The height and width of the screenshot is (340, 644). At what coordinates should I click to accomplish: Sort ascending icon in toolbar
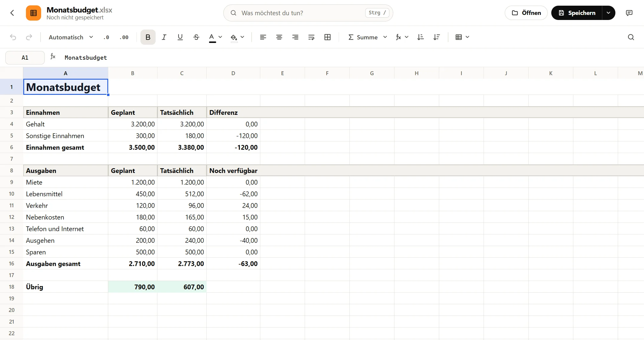click(420, 37)
